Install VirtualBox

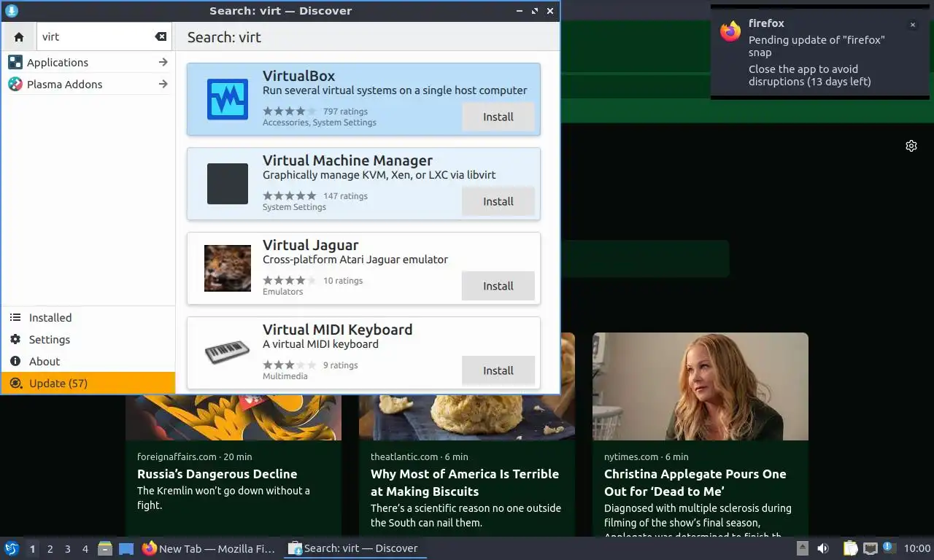(x=498, y=117)
